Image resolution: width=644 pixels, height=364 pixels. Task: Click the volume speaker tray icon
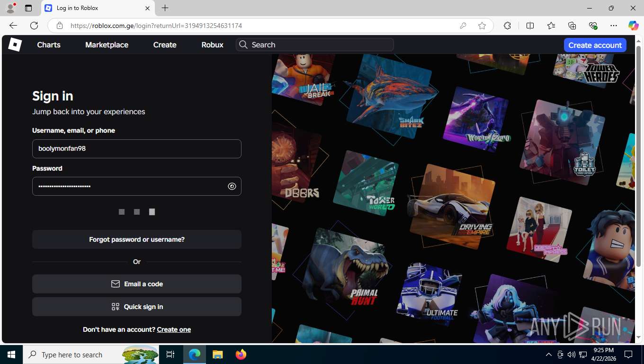coord(572,355)
